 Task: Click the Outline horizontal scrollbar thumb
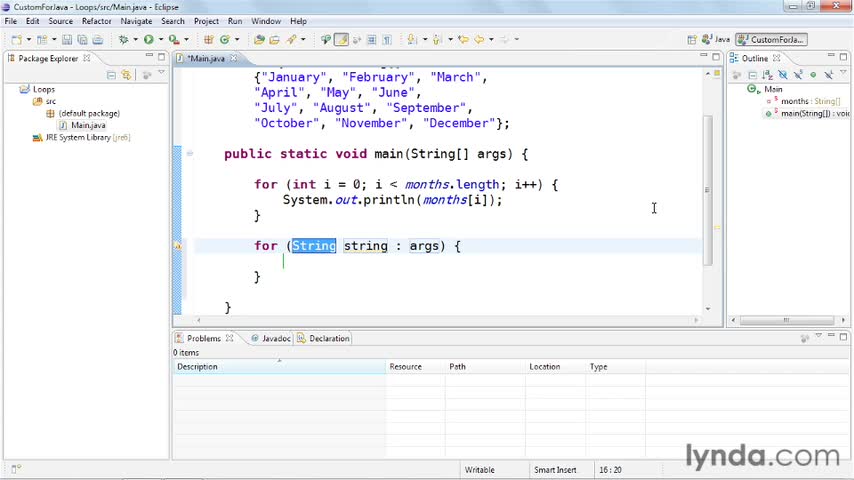point(786,320)
